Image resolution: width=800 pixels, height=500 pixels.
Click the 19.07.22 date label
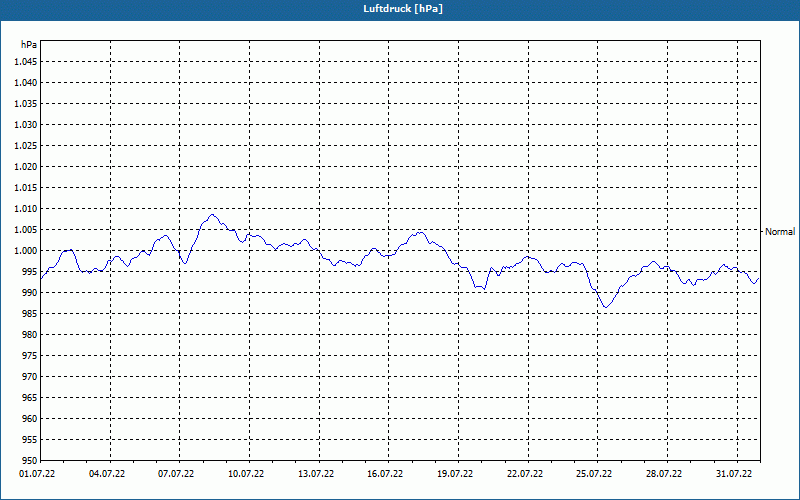(455, 474)
